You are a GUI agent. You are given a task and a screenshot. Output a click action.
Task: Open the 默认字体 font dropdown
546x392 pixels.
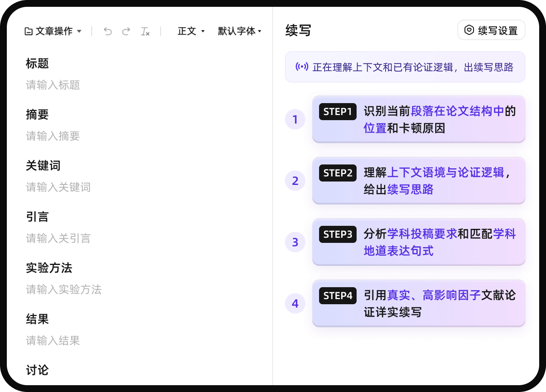tap(239, 31)
